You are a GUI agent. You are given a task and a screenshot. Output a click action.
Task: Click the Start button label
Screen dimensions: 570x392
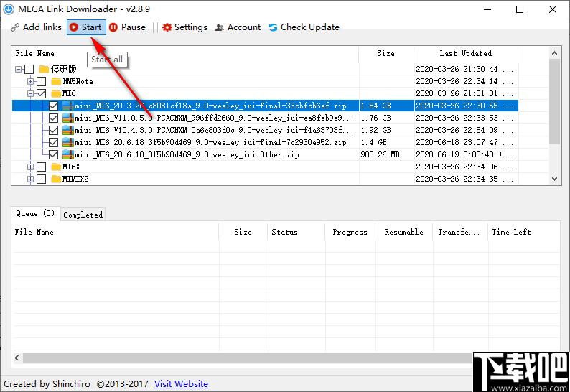[91, 27]
